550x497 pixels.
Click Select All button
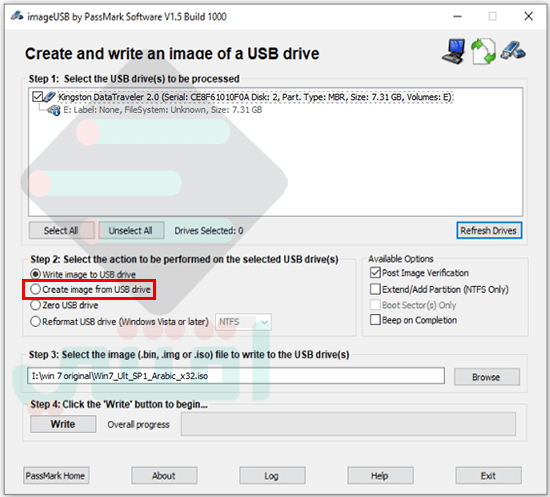[x=61, y=230]
